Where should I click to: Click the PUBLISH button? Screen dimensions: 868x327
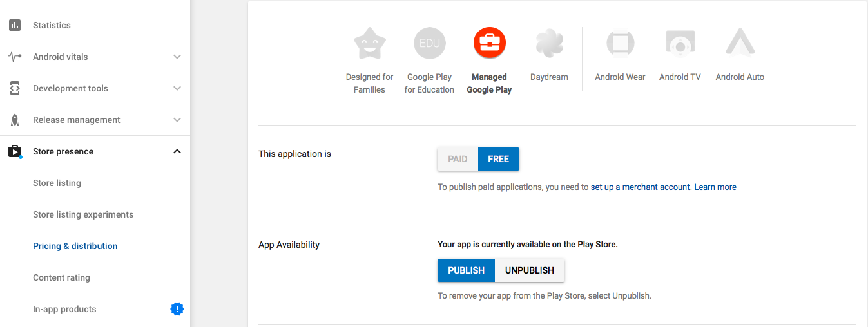466,270
